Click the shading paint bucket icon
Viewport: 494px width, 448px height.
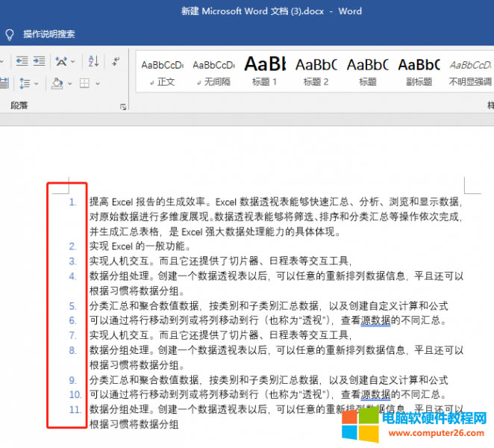[x=57, y=84]
